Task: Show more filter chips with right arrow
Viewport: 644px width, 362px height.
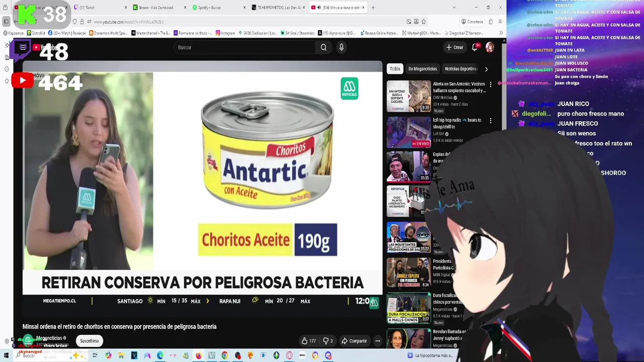Action: coord(486,69)
